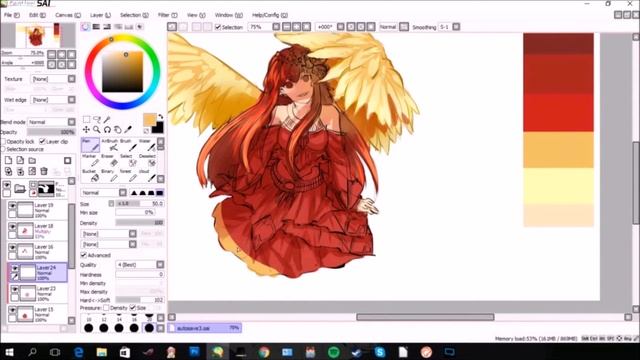640x360 pixels.
Task: Select the Pen brush tool
Action: click(x=90, y=145)
